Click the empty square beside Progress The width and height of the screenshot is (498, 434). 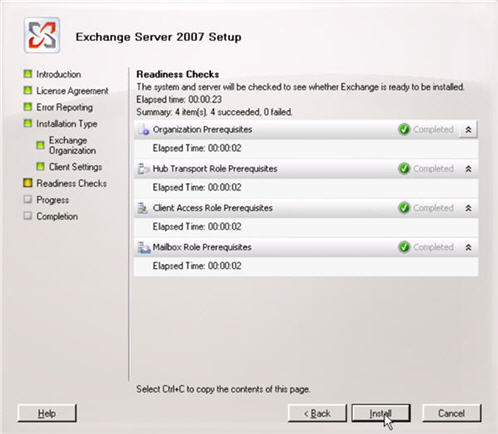tap(28, 199)
